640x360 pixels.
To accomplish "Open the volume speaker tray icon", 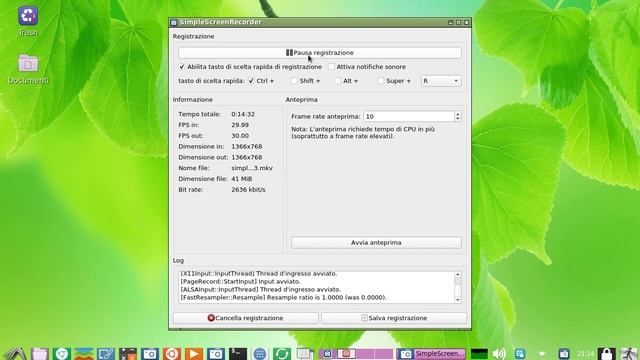I will [x=499, y=353].
